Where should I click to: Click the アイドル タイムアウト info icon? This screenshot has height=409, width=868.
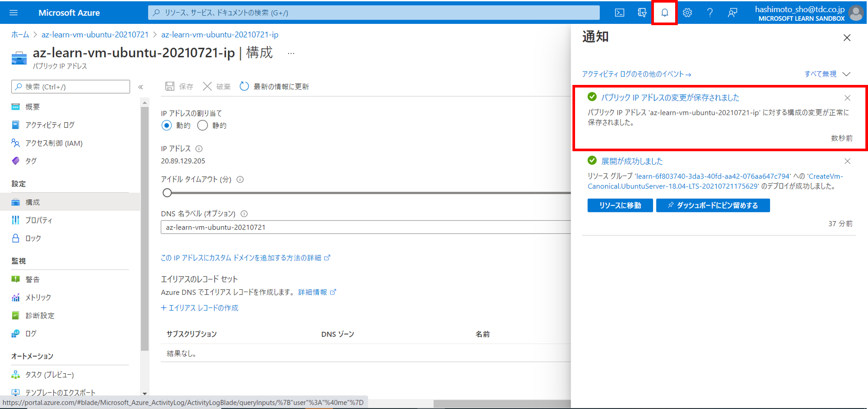tap(240, 179)
